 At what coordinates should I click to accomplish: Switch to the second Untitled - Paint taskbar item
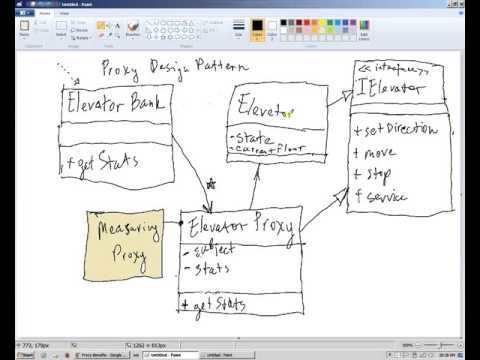click(227, 355)
